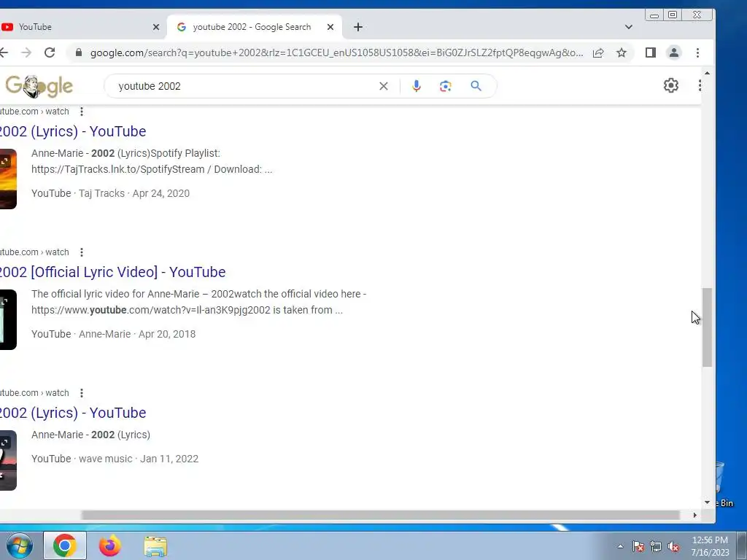Click the scroll down arrow of the page
Image resolution: width=747 pixels, height=560 pixels.
tap(707, 502)
